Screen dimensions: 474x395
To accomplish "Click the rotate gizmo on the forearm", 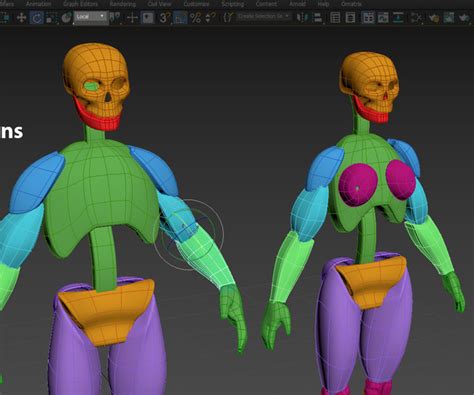I will 189,235.
